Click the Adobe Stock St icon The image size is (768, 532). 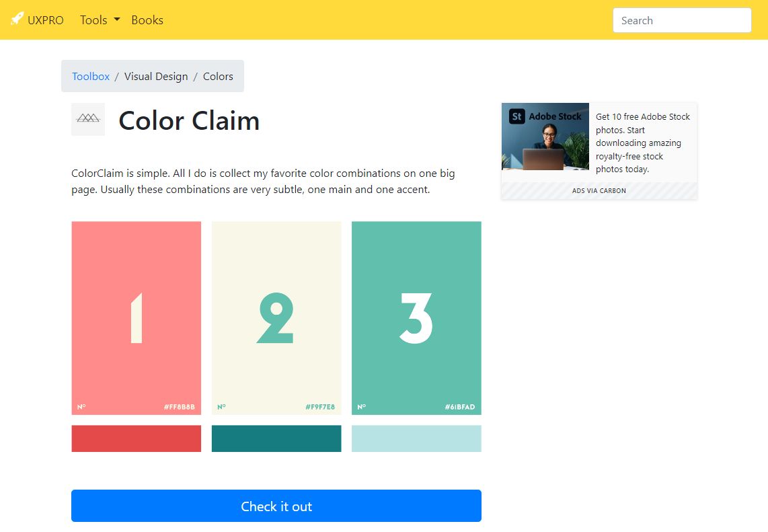pyautogui.click(x=516, y=116)
